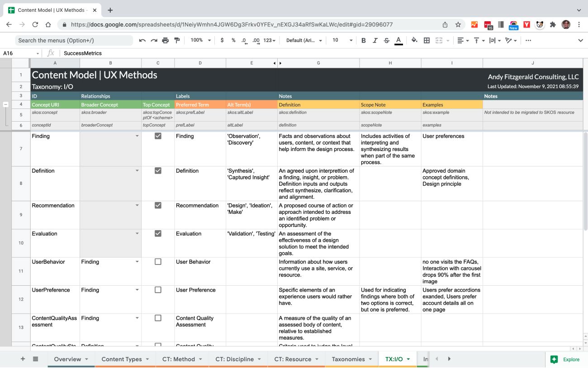Viewport: 588px width, 368px height.
Task: Check the Top Concept box for UserPreference
Action: coord(158,290)
